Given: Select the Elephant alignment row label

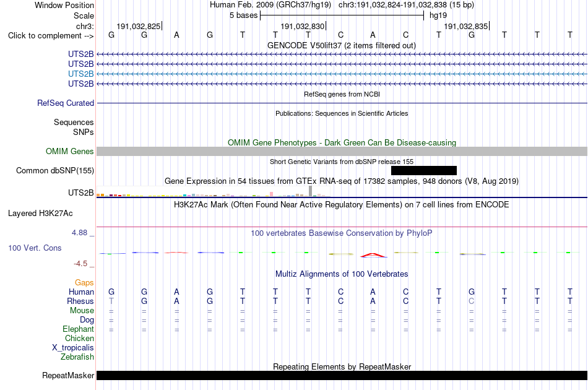Looking at the screenshot, I should pos(78,329).
